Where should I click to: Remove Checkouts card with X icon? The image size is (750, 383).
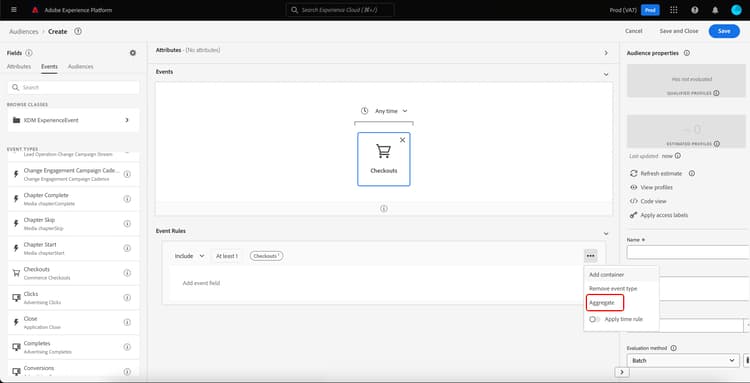(402, 140)
